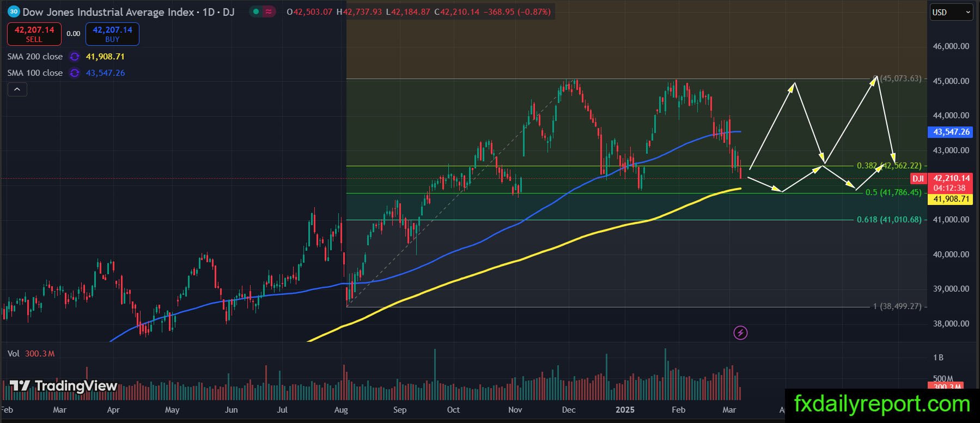Click the May label on the time axis

coord(172,410)
